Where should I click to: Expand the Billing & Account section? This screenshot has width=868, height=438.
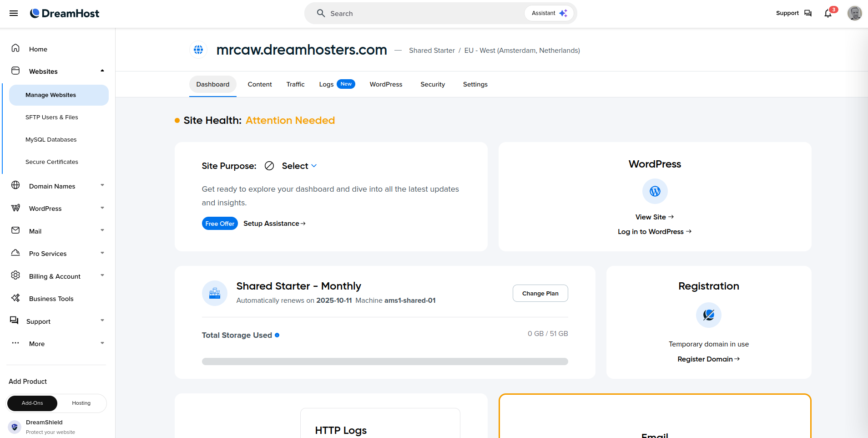coord(102,275)
